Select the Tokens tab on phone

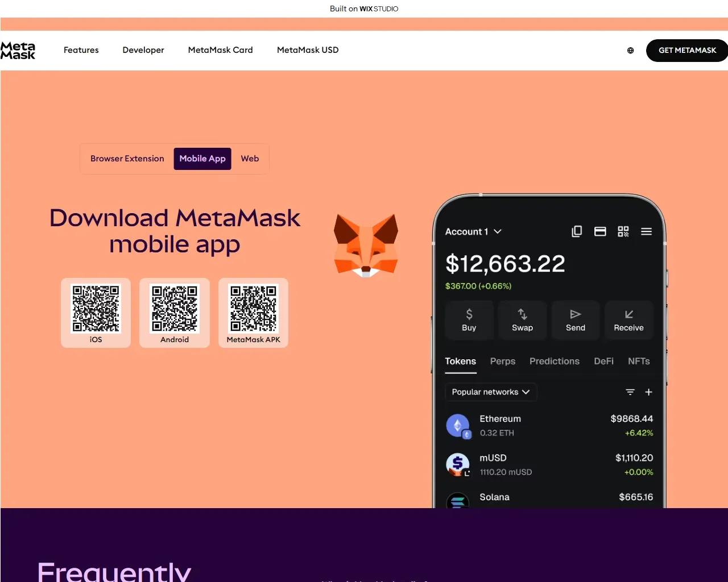pos(460,361)
